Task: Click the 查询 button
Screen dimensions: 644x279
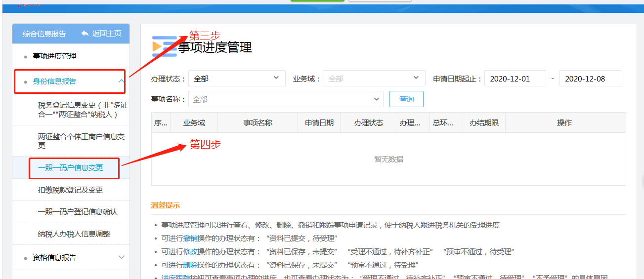Action: [x=406, y=99]
